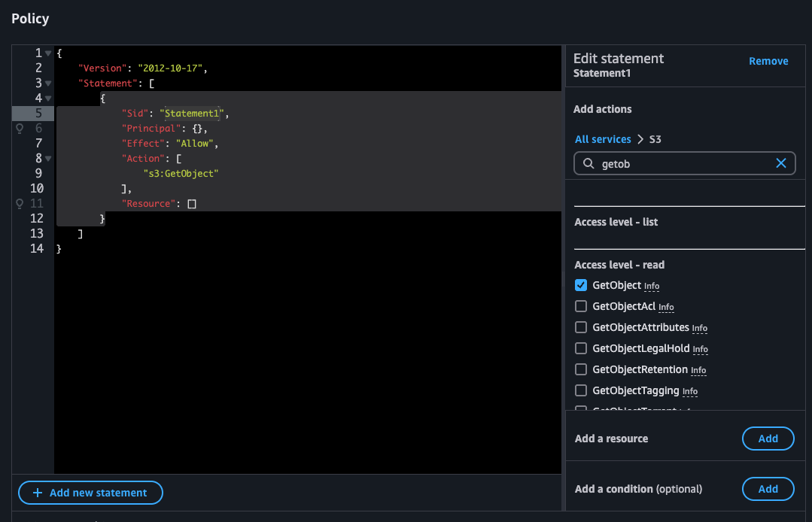Click the "s3:GetObject" text in editor
812x522 pixels.
(x=181, y=173)
